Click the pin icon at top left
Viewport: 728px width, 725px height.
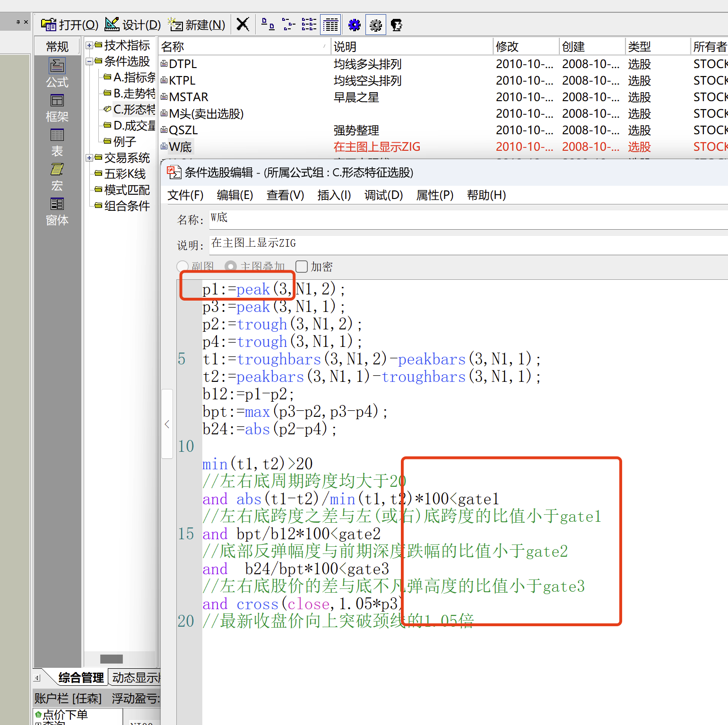(18, 22)
